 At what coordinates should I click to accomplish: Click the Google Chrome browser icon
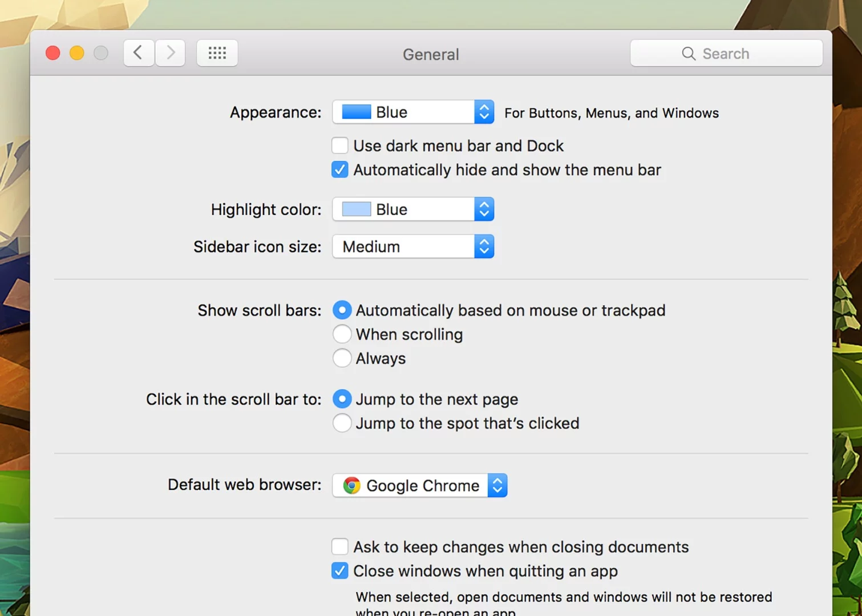(x=352, y=485)
